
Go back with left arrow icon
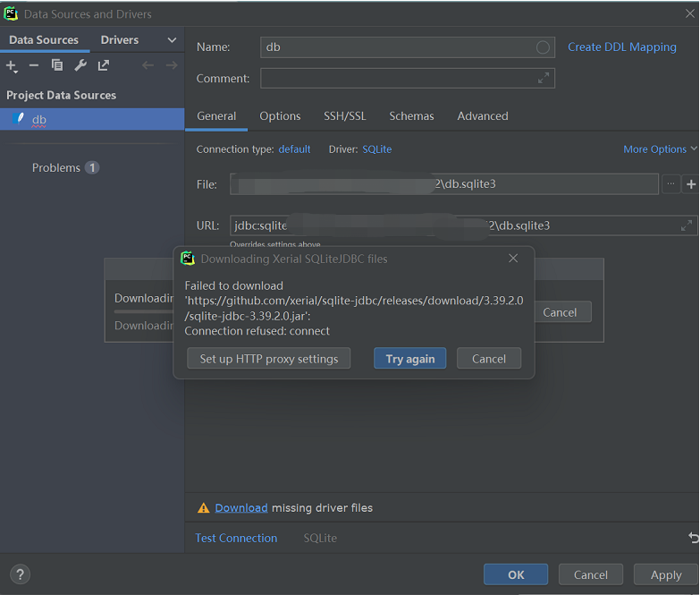coord(148,65)
